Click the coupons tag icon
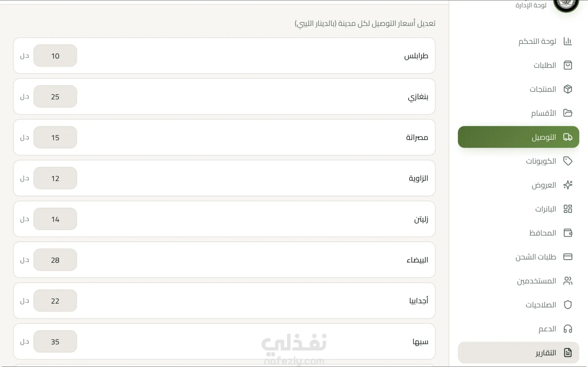The height and width of the screenshot is (367, 588). (567, 161)
